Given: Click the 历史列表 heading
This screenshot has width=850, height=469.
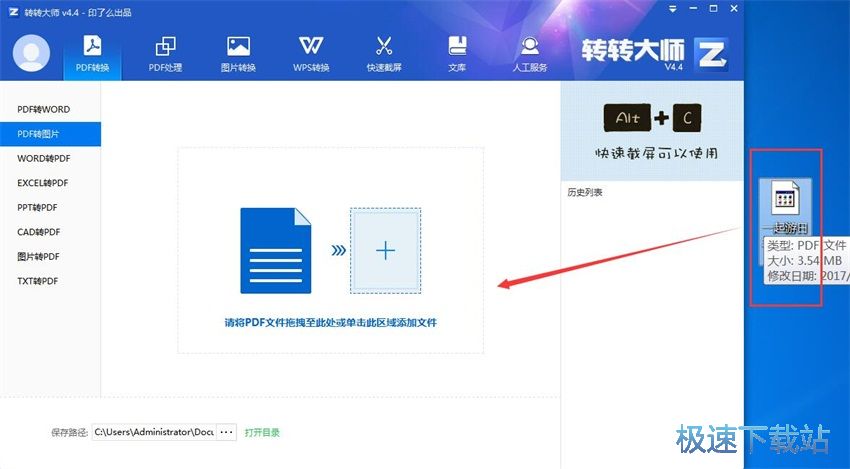Looking at the screenshot, I should [585, 192].
